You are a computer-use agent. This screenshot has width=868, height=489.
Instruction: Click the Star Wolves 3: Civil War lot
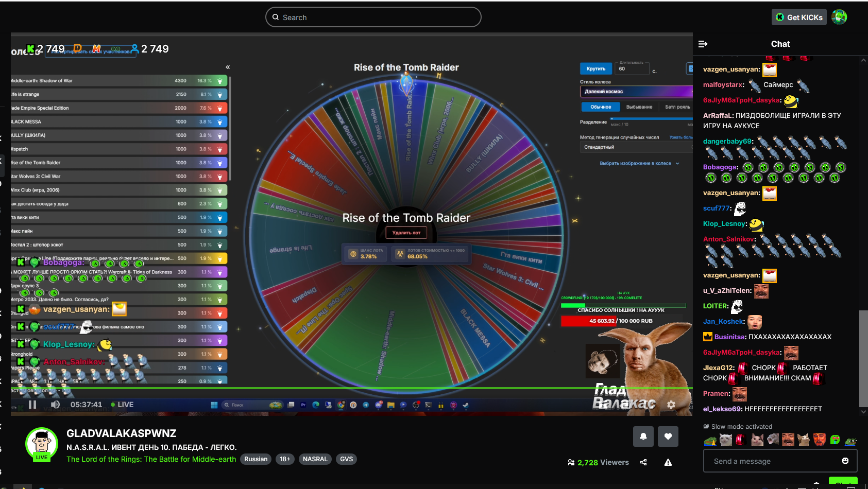(x=119, y=177)
